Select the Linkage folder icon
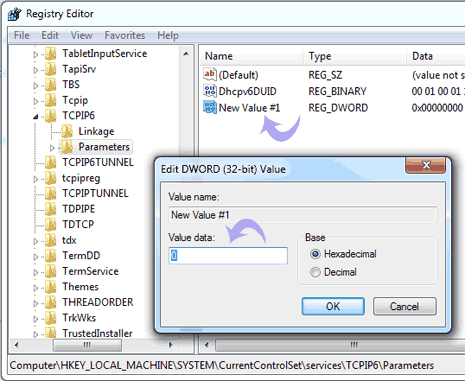 67,131
